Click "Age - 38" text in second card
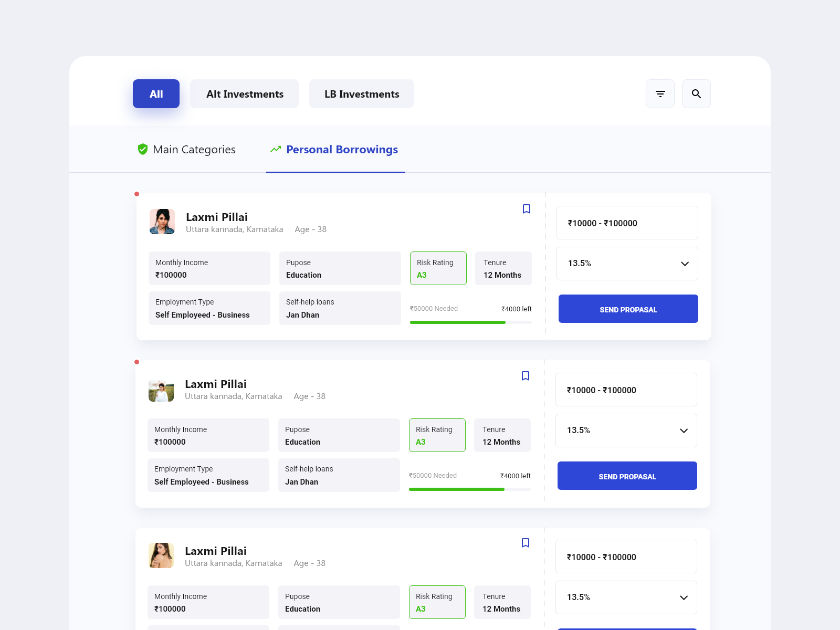The image size is (840, 630). click(x=310, y=396)
